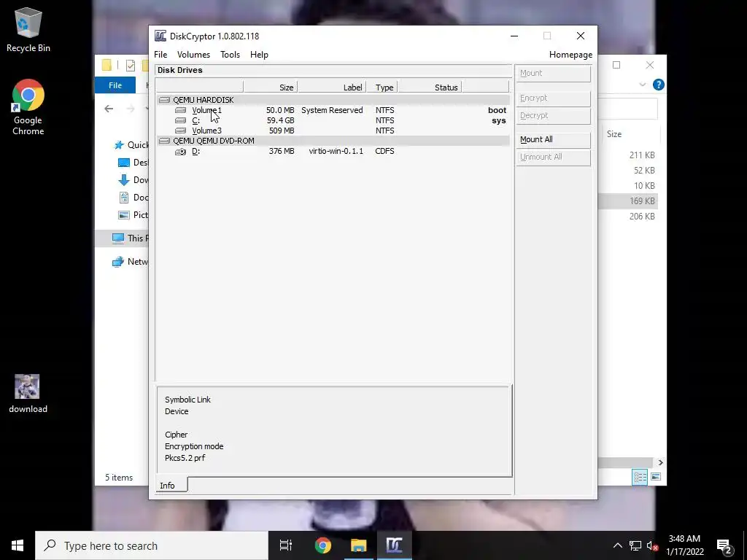Image resolution: width=747 pixels, height=560 pixels.
Task: Select the QEMU QEMU DVD-ROM disk group
Action: (x=333, y=141)
